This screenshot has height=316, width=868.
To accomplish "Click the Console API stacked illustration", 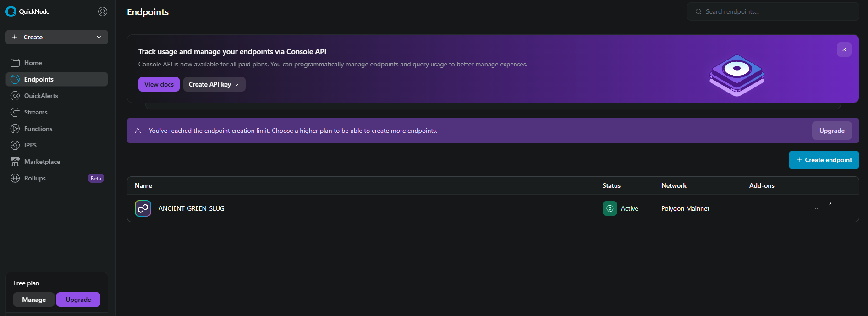I will pyautogui.click(x=736, y=75).
